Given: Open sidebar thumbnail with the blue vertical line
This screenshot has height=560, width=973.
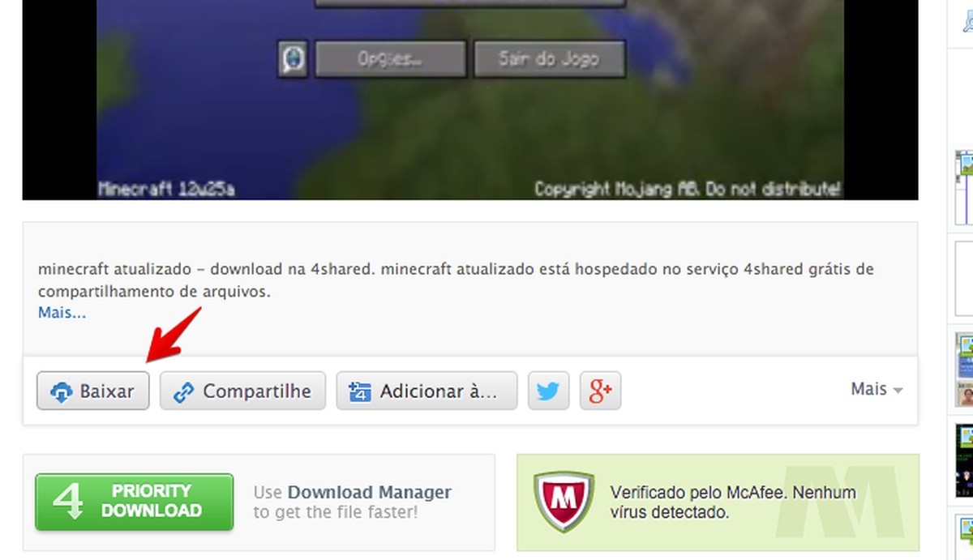Looking at the screenshot, I should coord(964,188).
